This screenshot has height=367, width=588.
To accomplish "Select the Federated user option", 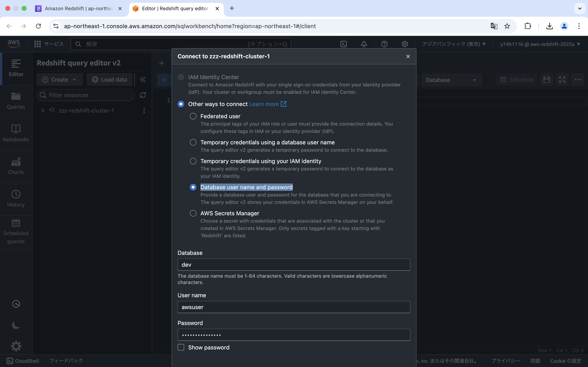I will click(193, 116).
